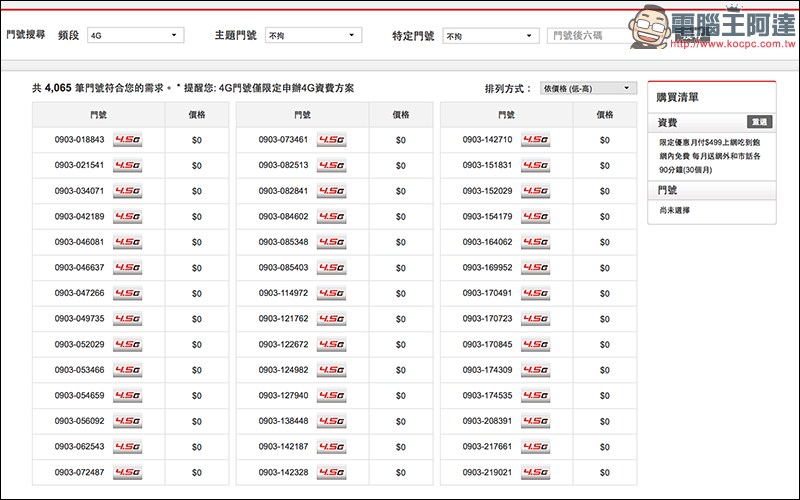Click 4.5G badge beside 0903-021541
This screenshot has width=800, height=500.
coord(128,165)
